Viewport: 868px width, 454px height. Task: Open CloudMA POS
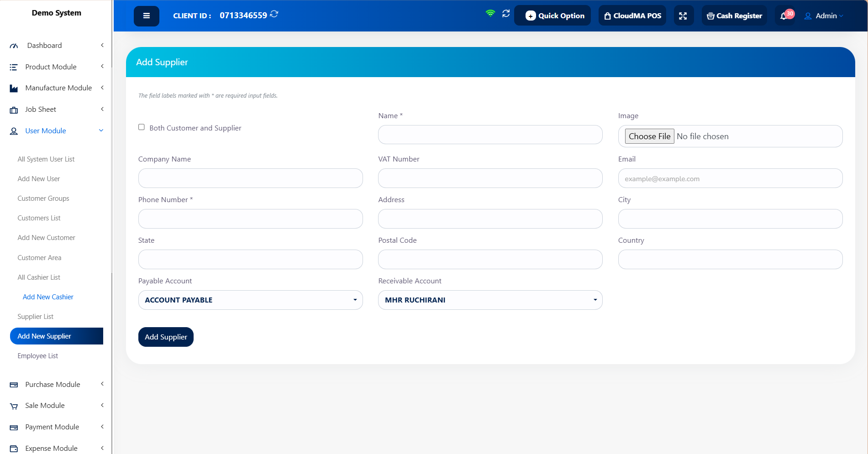tap(632, 16)
